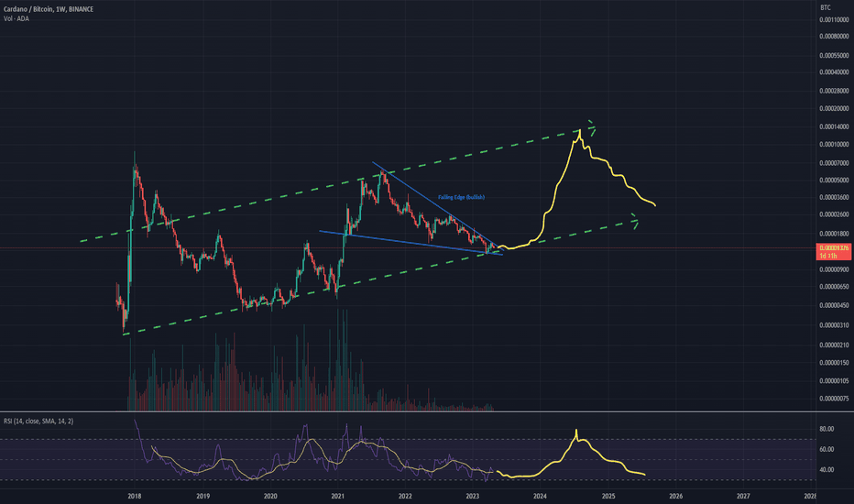
Task: Click the 0.00080000 price axis label
Action: (834, 37)
